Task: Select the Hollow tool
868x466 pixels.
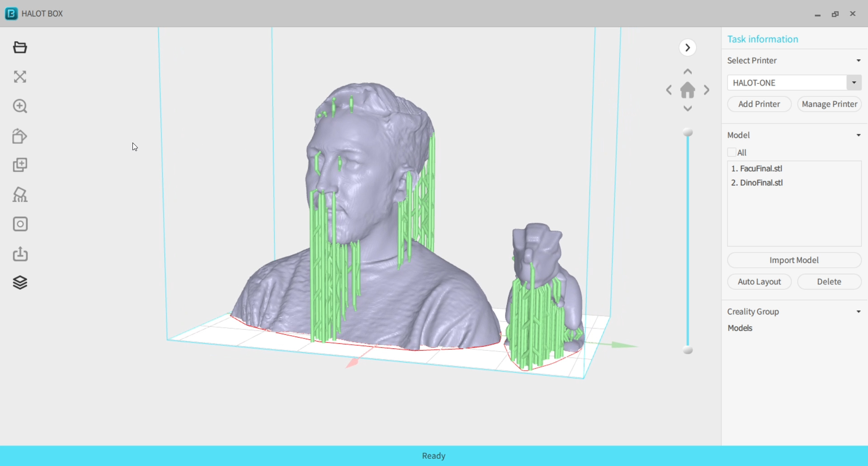Action: click(20, 224)
